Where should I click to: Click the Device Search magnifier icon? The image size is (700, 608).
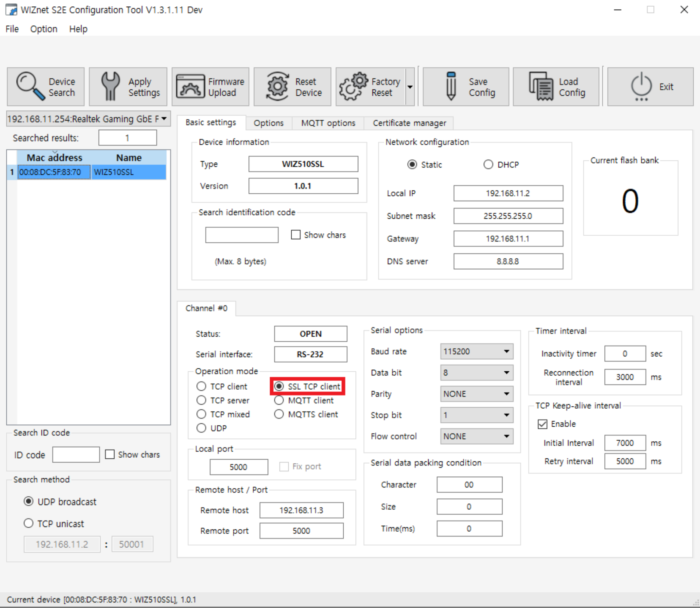(30, 86)
